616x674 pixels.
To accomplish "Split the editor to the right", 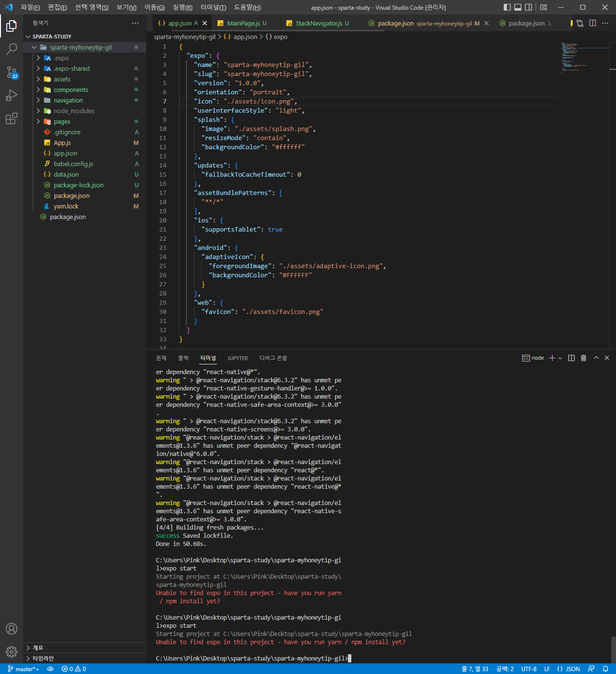I will pyautogui.click(x=592, y=23).
